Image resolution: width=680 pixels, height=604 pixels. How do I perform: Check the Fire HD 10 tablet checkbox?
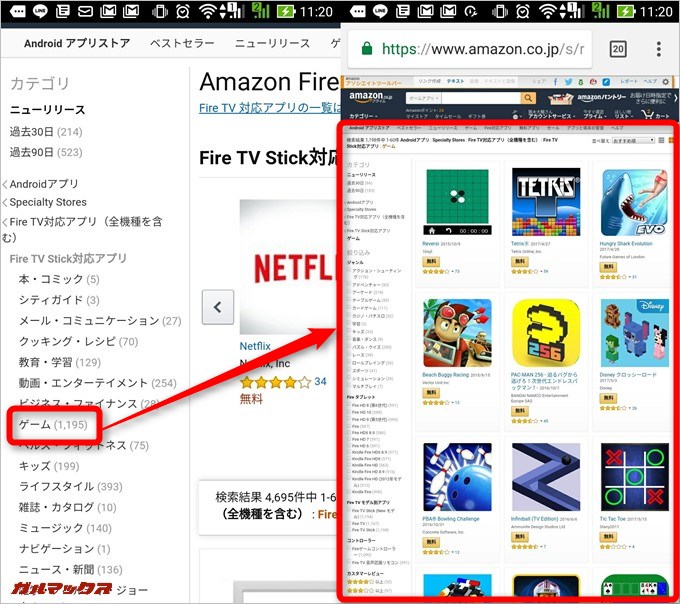pyautogui.click(x=349, y=412)
